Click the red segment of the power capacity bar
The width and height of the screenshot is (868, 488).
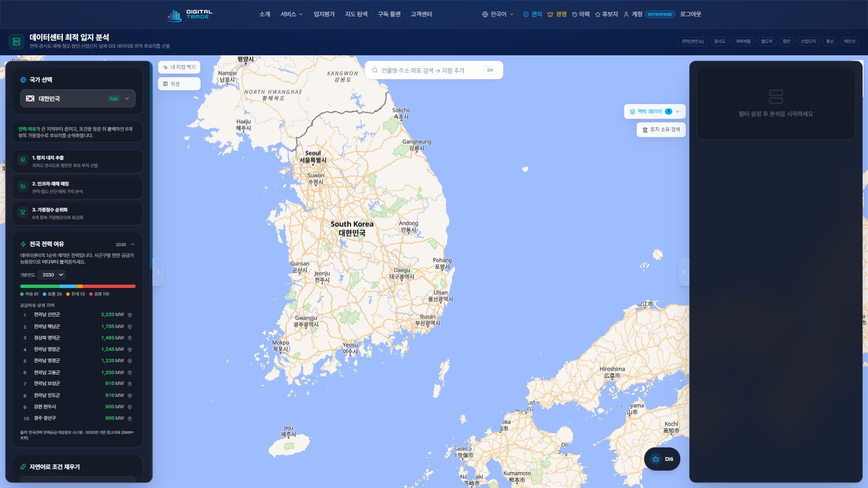tap(109, 286)
